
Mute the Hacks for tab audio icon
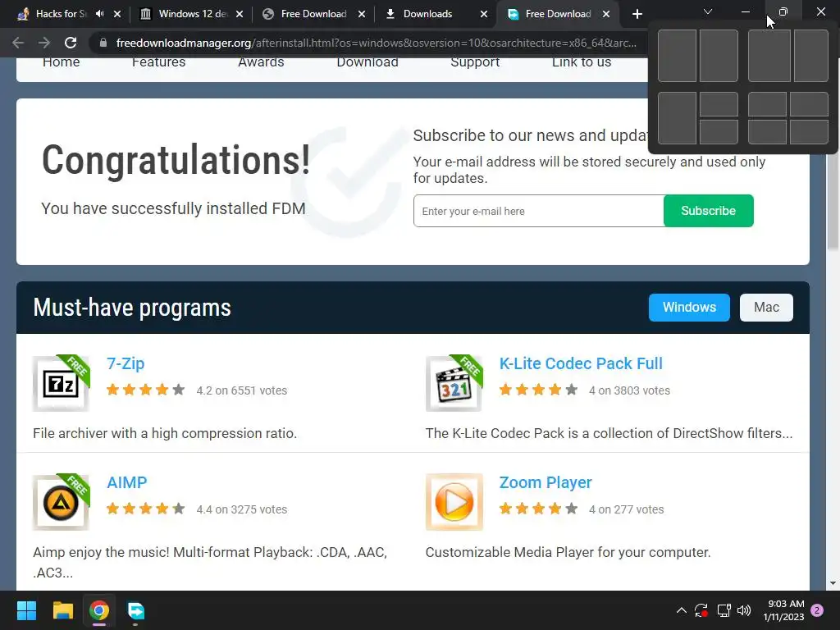(x=99, y=14)
